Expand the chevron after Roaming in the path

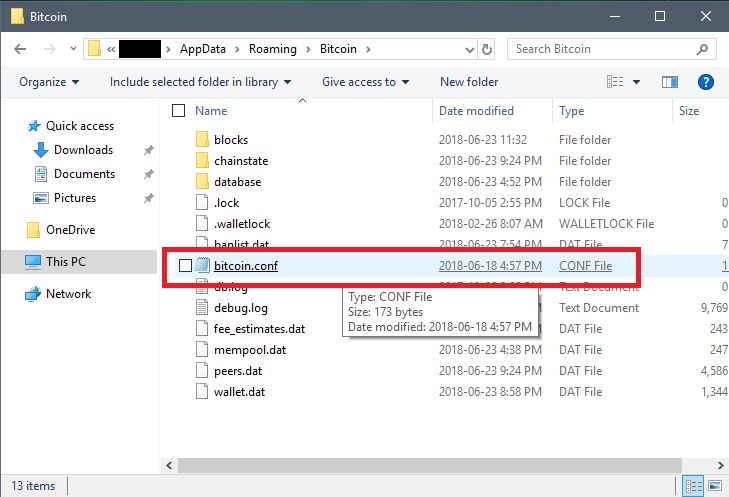point(308,49)
